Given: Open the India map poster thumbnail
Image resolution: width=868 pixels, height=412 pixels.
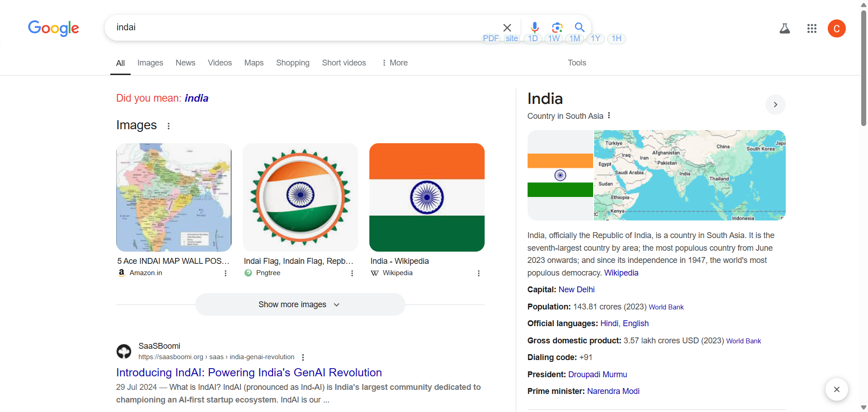Looking at the screenshot, I should (x=174, y=197).
